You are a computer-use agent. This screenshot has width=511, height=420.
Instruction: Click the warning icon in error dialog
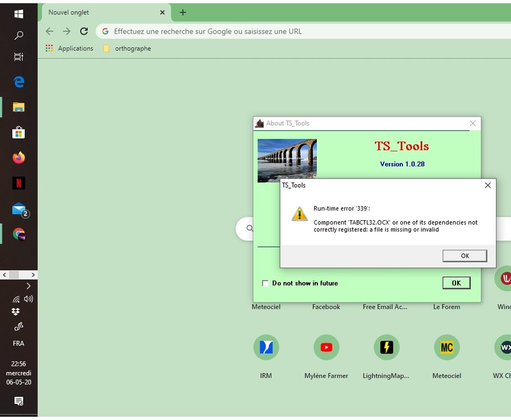pyautogui.click(x=299, y=214)
